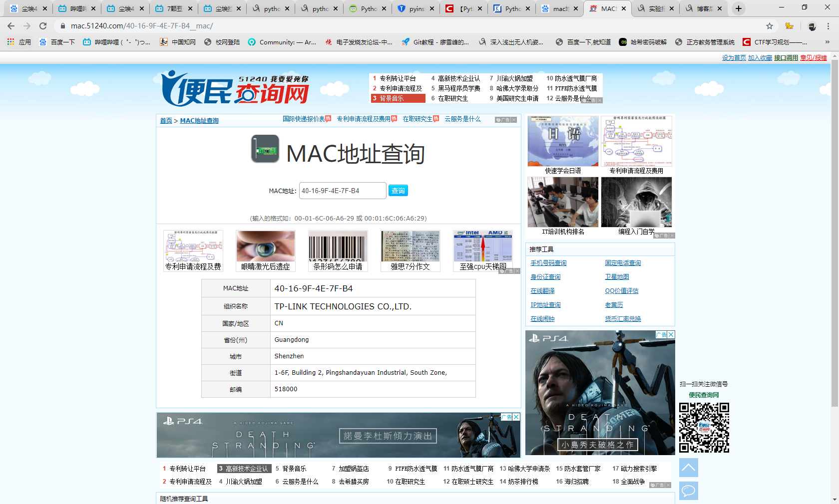Open the 校网登陆 bookmark
This screenshot has height=504, width=839.
[222, 42]
